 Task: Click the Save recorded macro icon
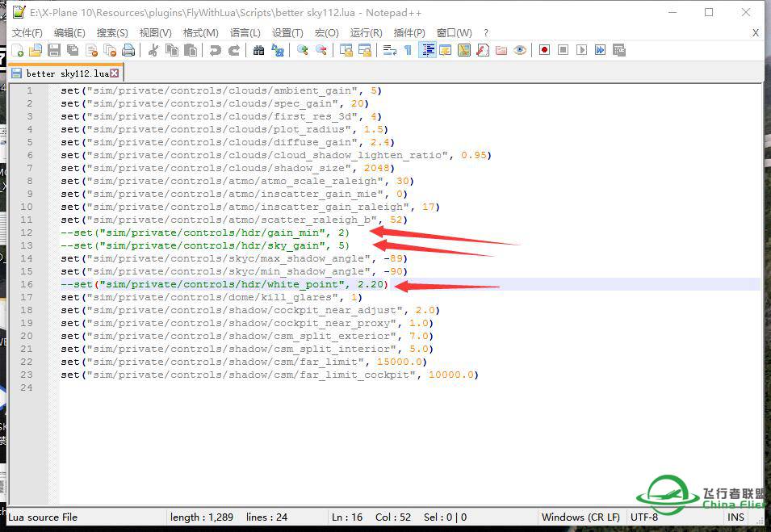coord(618,50)
